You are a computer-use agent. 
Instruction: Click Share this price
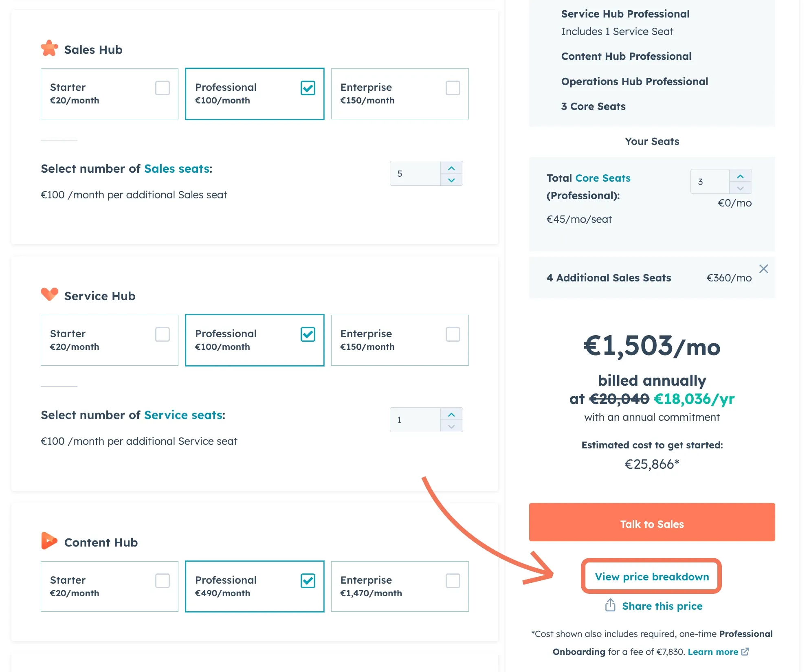tap(662, 606)
